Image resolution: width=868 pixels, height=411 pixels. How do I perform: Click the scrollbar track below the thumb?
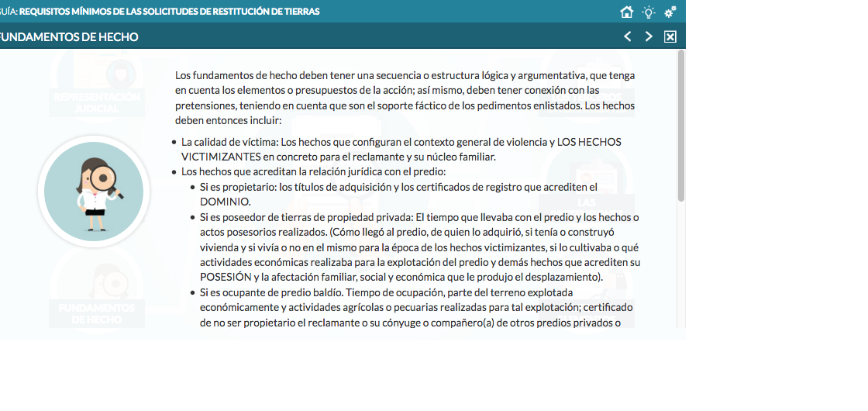(x=680, y=271)
